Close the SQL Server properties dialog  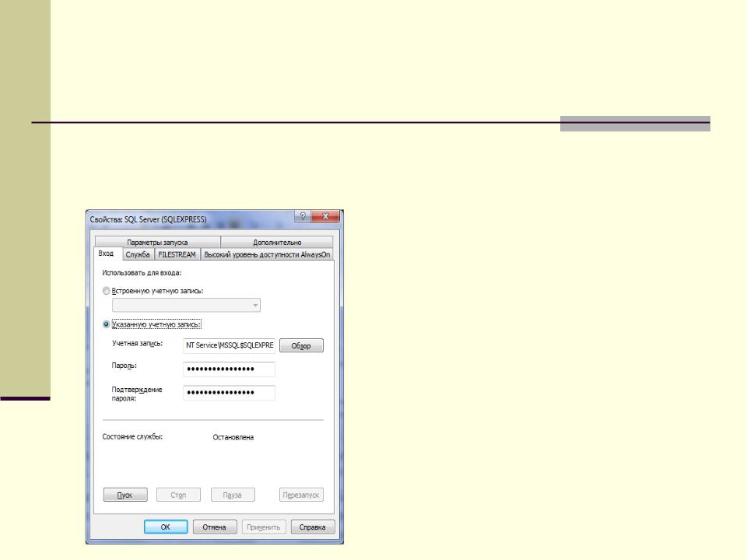click(x=325, y=216)
